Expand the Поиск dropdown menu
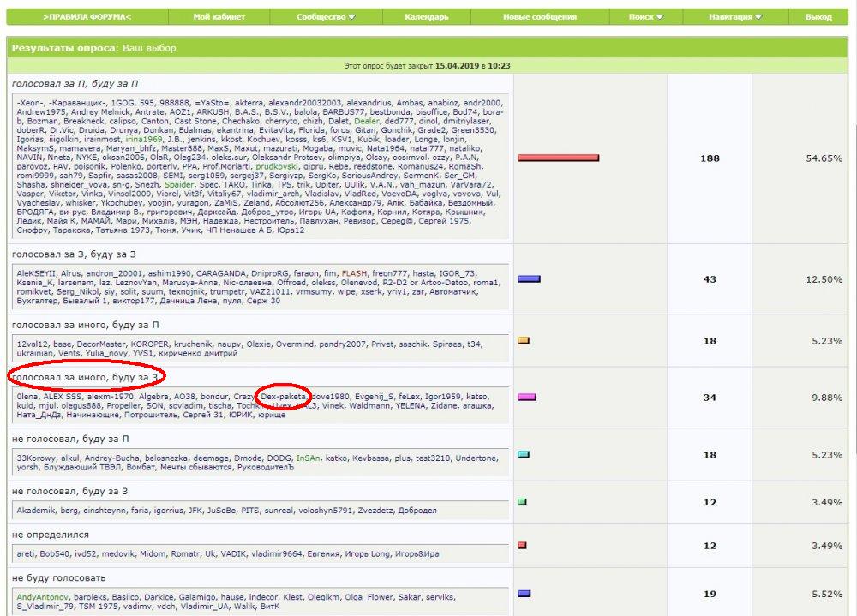Image resolution: width=857 pixels, height=616 pixels. click(645, 17)
